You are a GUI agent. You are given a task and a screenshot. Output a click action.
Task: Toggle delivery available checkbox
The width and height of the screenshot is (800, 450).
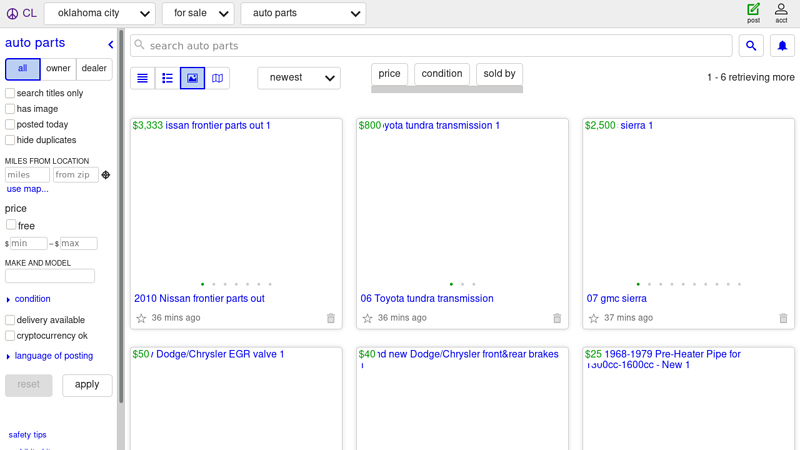coord(10,320)
